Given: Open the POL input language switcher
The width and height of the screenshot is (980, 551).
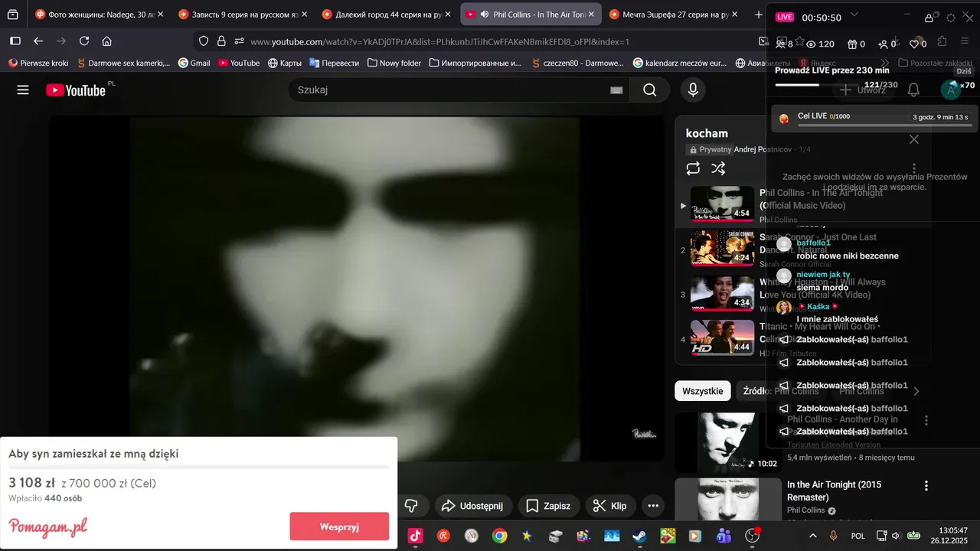Looking at the screenshot, I should click(x=858, y=536).
